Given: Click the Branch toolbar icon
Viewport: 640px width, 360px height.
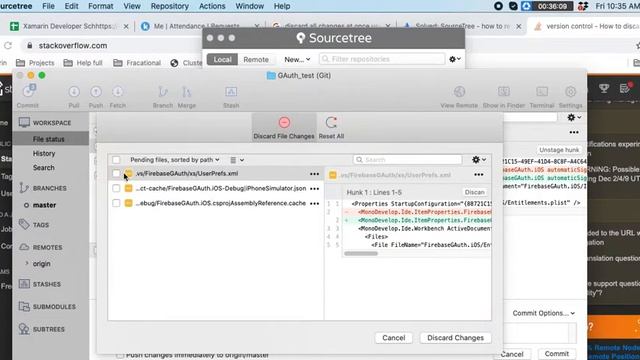Looking at the screenshot, I should (162, 92).
